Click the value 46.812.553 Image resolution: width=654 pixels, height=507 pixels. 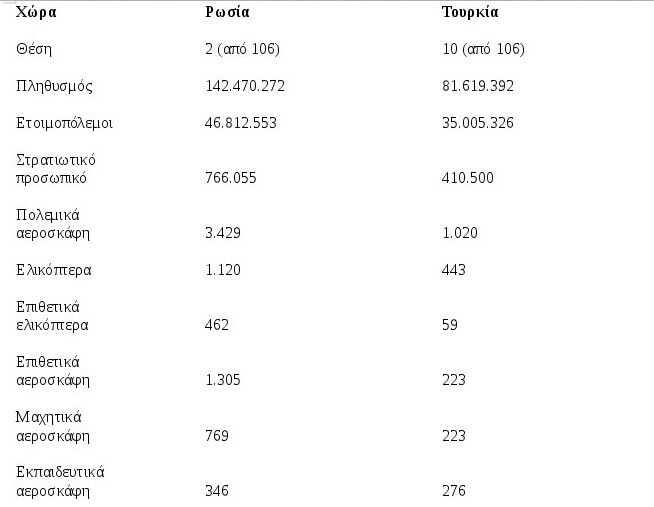coord(241,123)
